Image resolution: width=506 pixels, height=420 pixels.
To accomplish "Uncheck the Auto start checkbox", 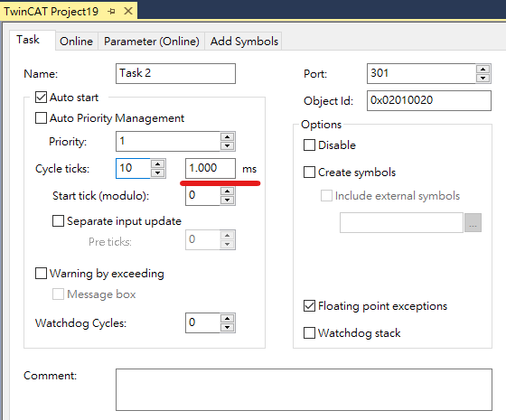I will 41,98.
